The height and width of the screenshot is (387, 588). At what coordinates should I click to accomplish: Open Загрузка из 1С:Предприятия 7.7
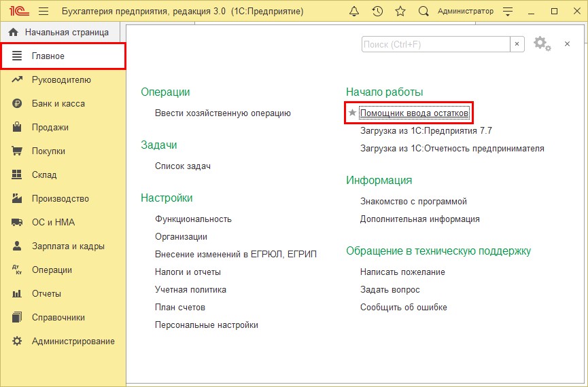coord(426,131)
